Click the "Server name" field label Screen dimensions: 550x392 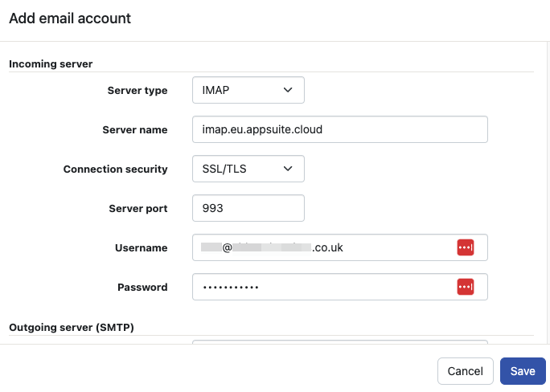pos(135,130)
